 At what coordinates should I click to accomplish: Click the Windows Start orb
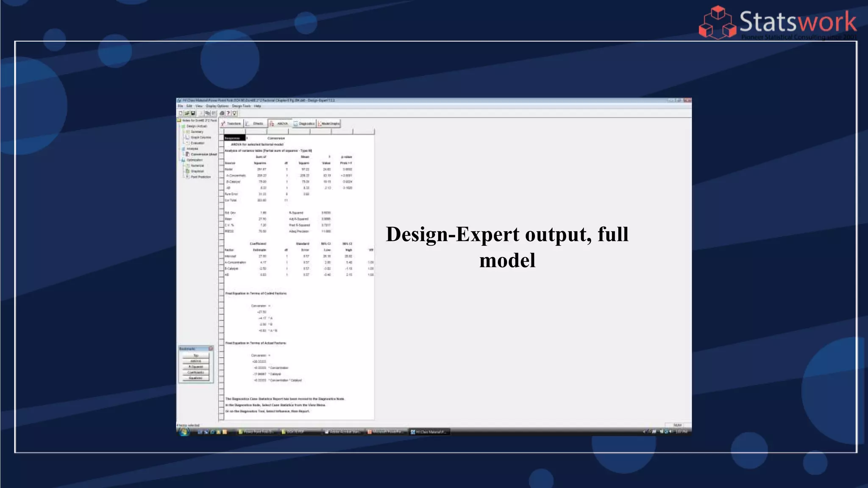[x=184, y=432]
